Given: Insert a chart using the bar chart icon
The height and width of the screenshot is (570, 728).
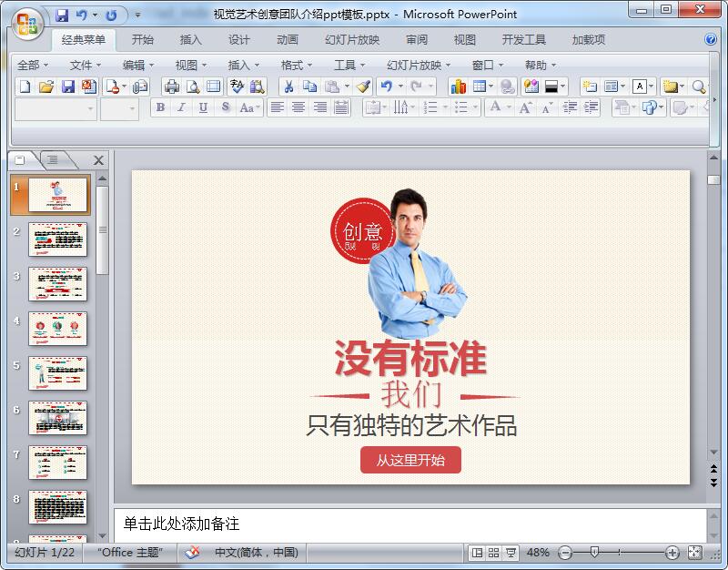Looking at the screenshot, I should click(459, 87).
